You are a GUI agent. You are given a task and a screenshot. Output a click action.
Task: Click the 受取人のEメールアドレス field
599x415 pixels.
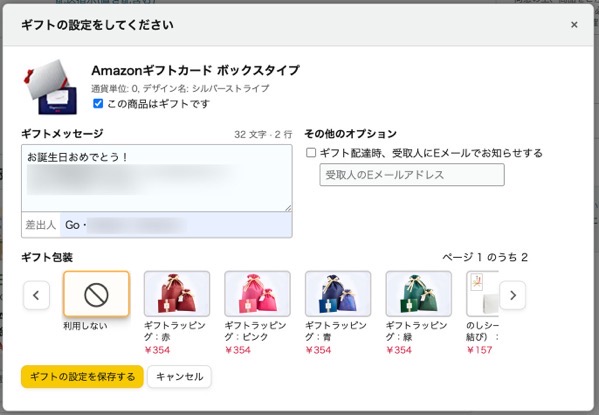pyautogui.click(x=412, y=175)
